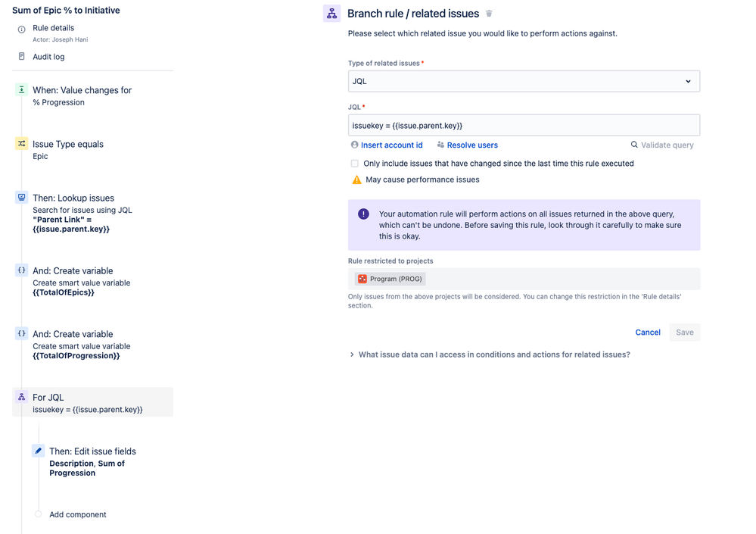Viewport: 756px width, 534px height.
Task: Select Issue Type equals Epic condition
Action: click(x=68, y=149)
